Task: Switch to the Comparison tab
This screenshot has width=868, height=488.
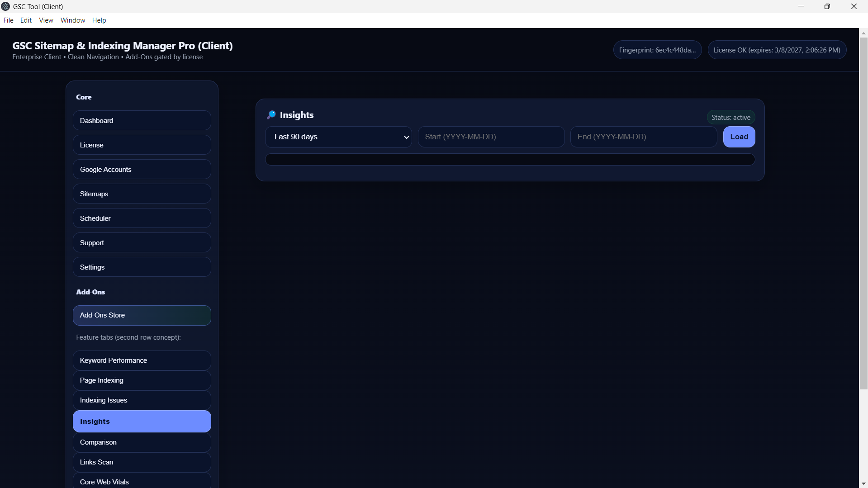Action: point(142,442)
